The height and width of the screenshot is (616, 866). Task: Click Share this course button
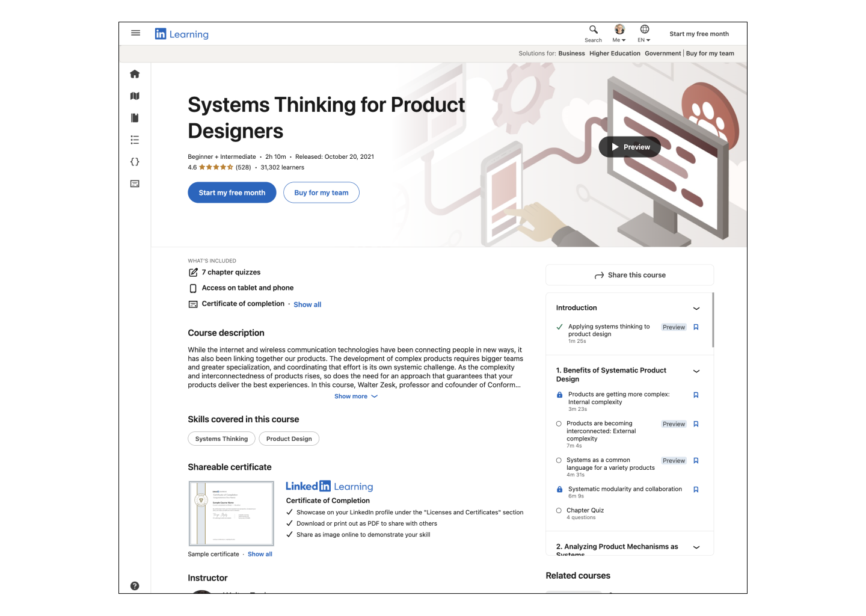tap(630, 275)
